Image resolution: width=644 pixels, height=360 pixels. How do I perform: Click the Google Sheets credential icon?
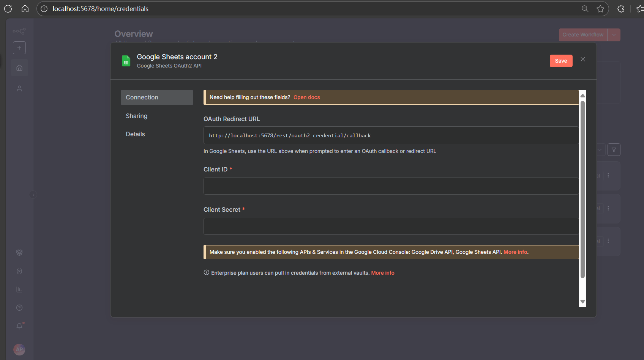point(126,61)
